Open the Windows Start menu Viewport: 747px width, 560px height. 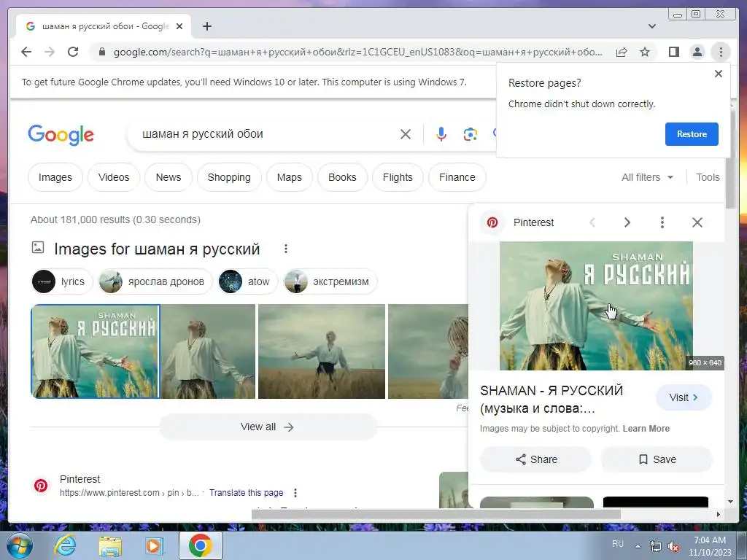(x=19, y=545)
